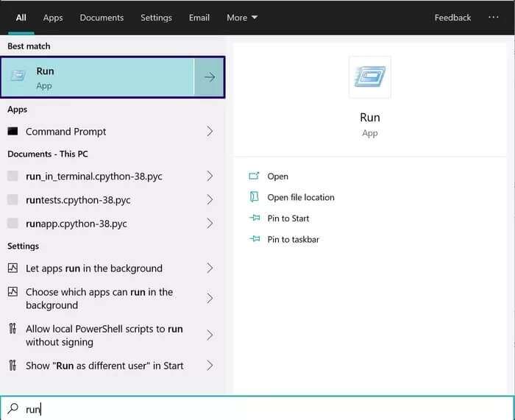
Task: Expand the Command Prompt chevron
Action: click(210, 132)
